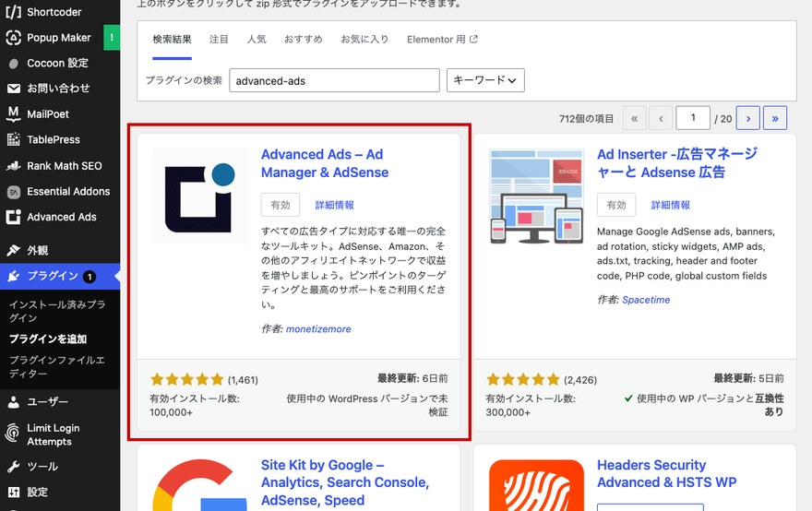The width and height of the screenshot is (812, 511).
Task: Click the Cocoon 設定 circle icon
Action: pyautogui.click(x=14, y=64)
